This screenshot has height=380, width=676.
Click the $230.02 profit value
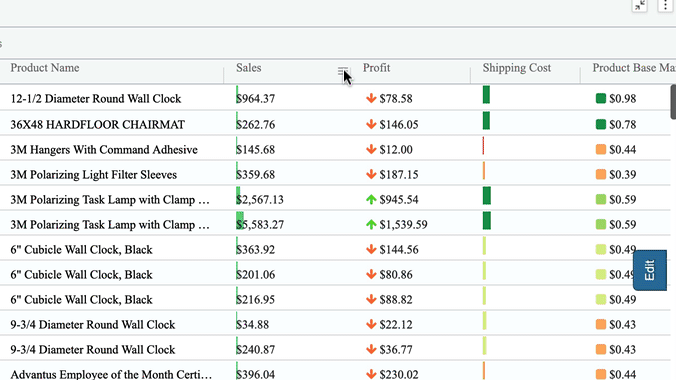(399, 374)
